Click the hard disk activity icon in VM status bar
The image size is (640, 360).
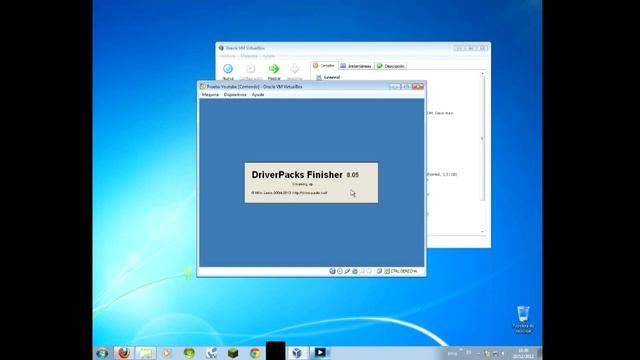pyautogui.click(x=332, y=271)
